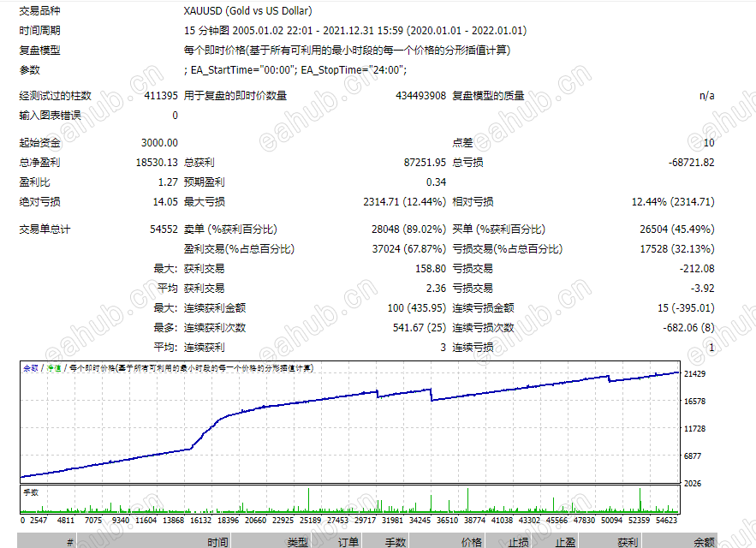The width and height of the screenshot is (756, 548).
Task: Select the tick count value 434493908
Action: 421,96
